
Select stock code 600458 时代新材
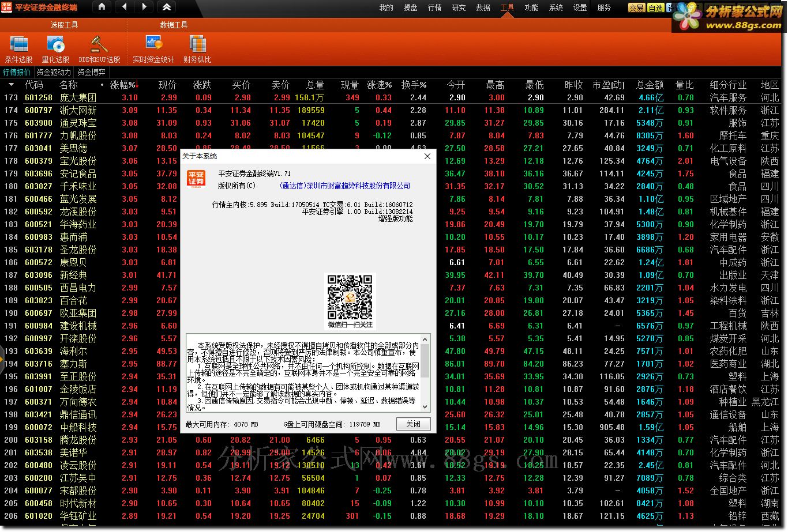pos(39,503)
